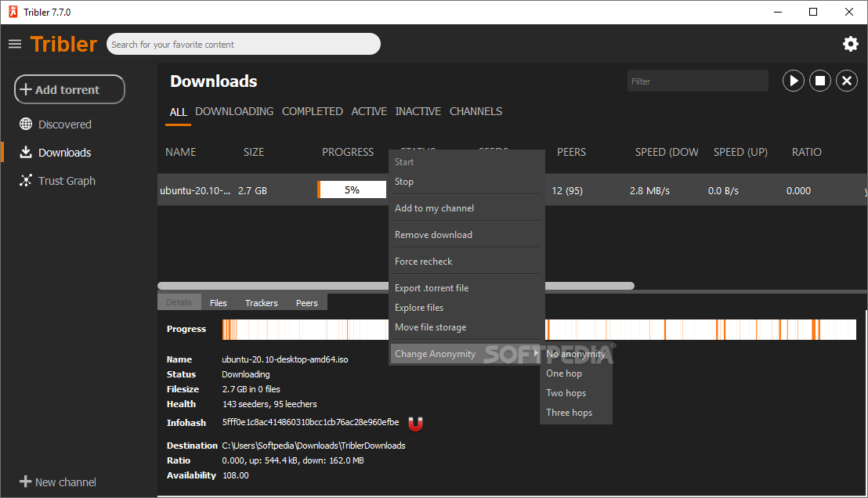868x498 pixels.
Task: Open the Details tab
Action: click(x=179, y=302)
